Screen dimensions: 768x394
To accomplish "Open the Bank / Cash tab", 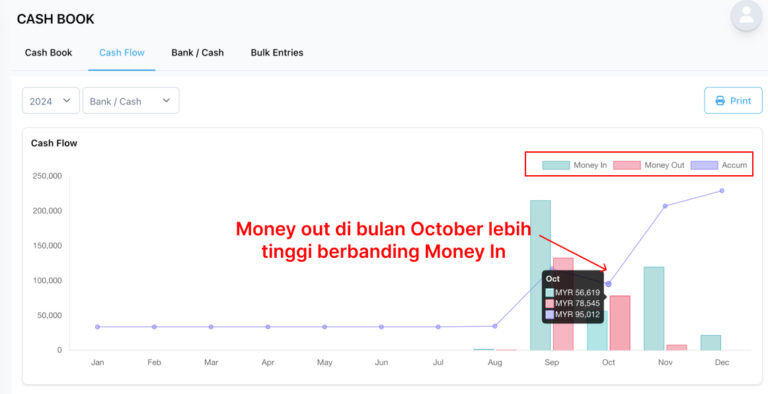I will click(x=197, y=52).
